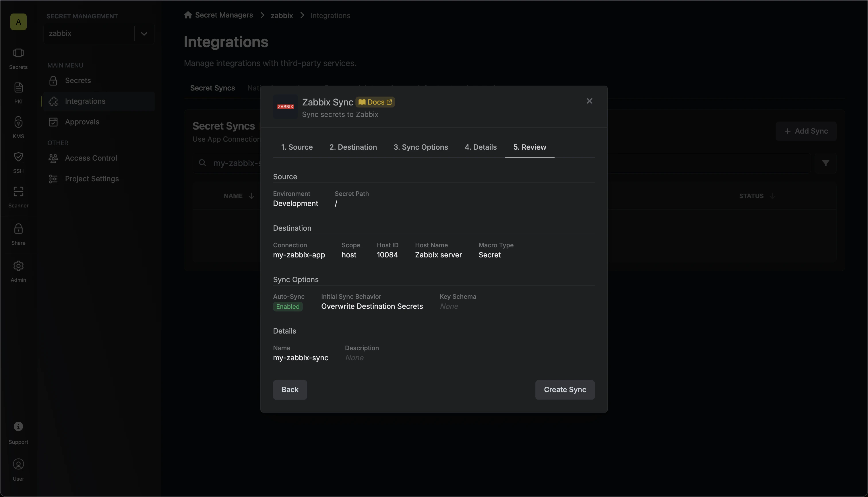
Task: Switch to the Secret Syncs tab
Action: pos(212,88)
